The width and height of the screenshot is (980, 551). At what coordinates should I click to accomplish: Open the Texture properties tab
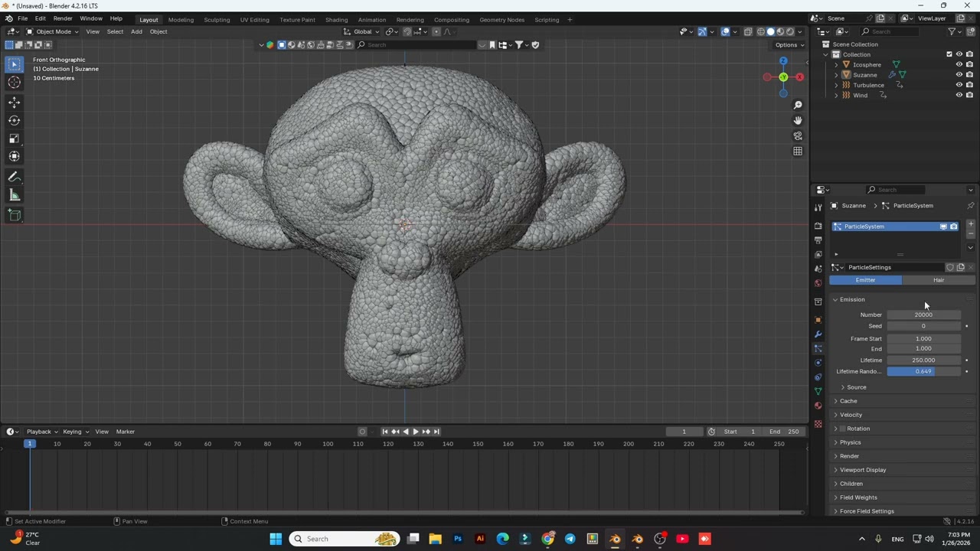(818, 424)
